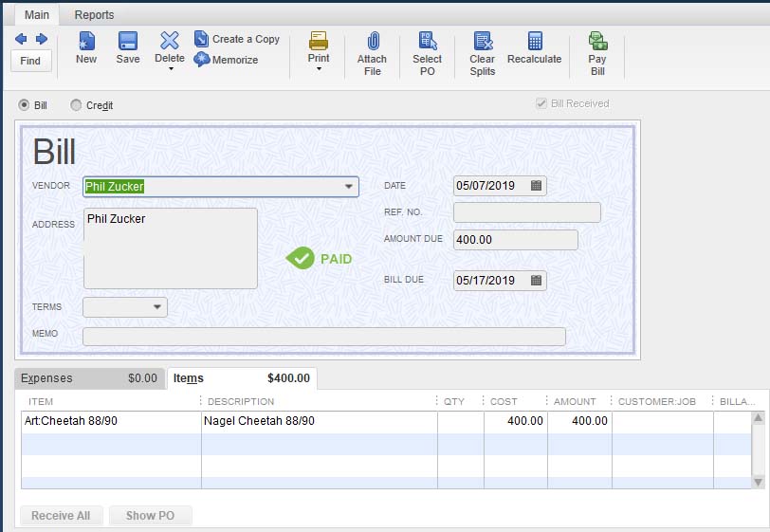Open the Bill Due calendar picker
The height and width of the screenshot is (532, 770).
tap(537, 281)
